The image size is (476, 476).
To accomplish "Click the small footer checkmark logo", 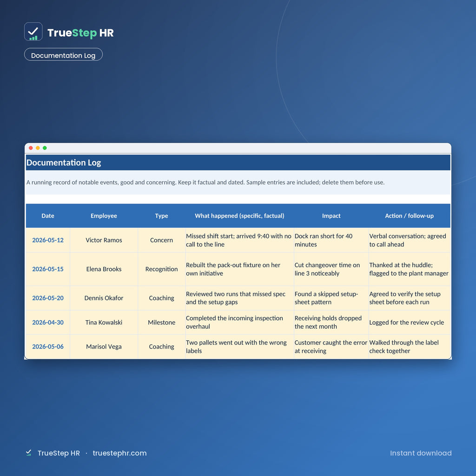I will (28, 453).
